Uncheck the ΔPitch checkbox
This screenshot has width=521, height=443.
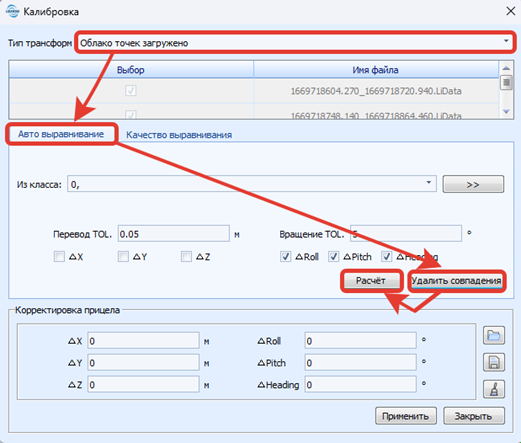[x=333, y=257]
